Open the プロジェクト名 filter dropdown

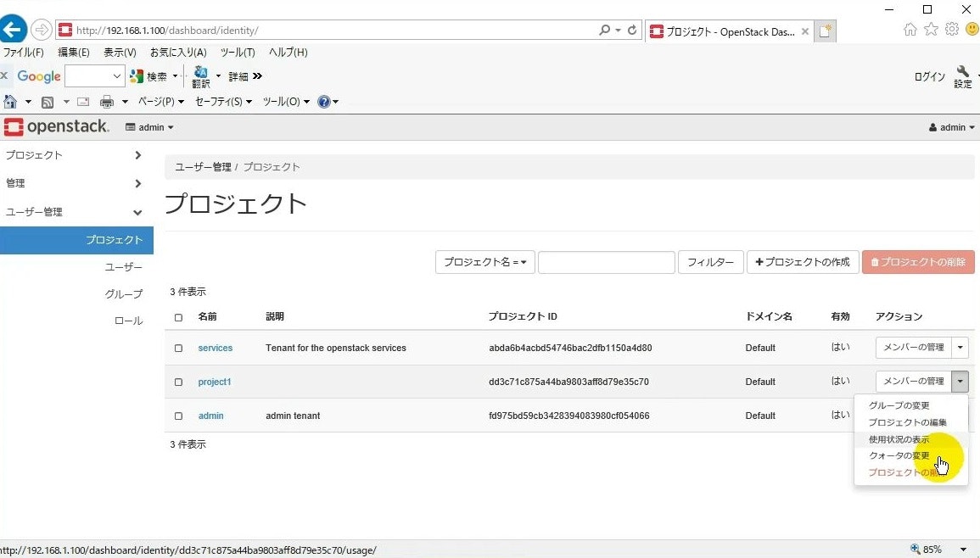485,262
